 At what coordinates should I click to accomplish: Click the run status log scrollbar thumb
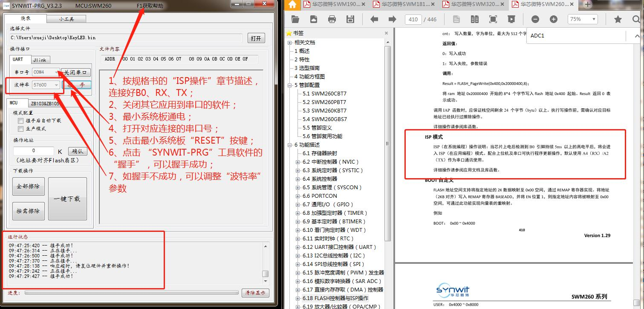266,274
